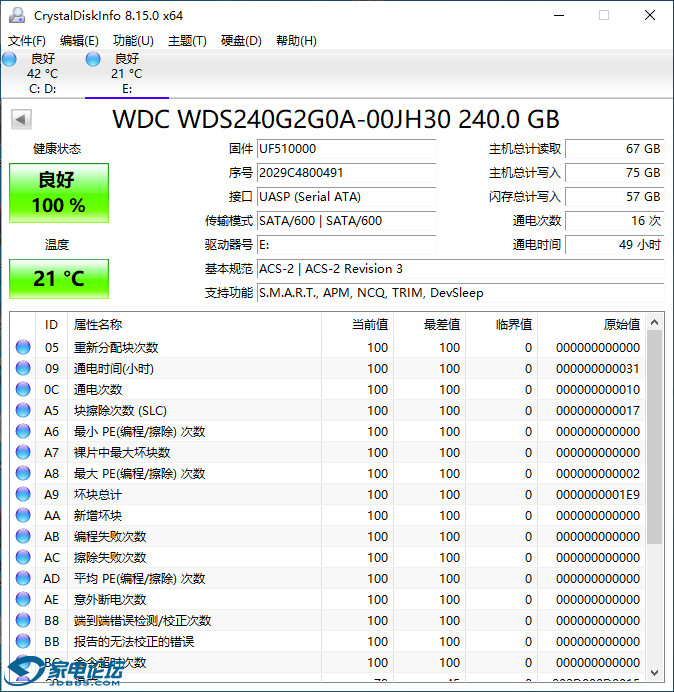This screenshot has width=674, height=692.
Task: Click the 最差值 column header
Action: [429, 325]
